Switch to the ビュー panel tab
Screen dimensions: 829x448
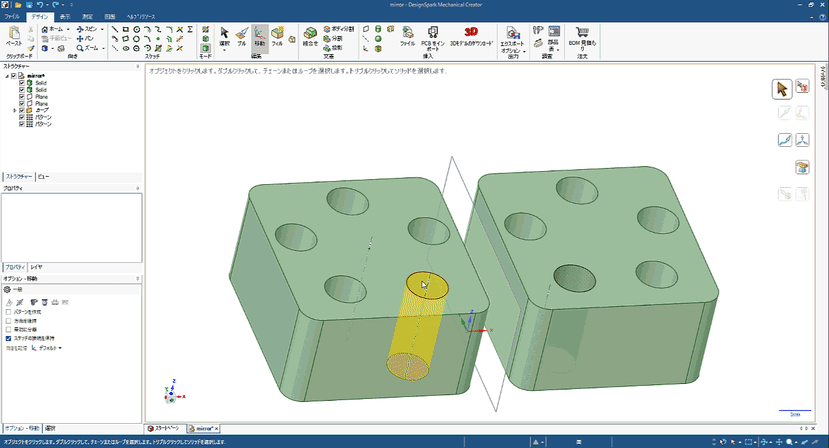point(43,177)
